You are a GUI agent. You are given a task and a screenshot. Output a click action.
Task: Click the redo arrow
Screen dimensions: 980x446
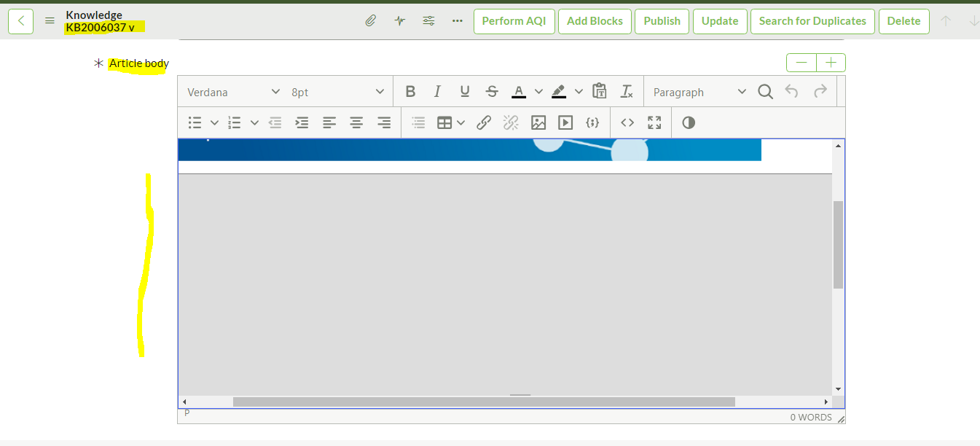tap(820, 92)
